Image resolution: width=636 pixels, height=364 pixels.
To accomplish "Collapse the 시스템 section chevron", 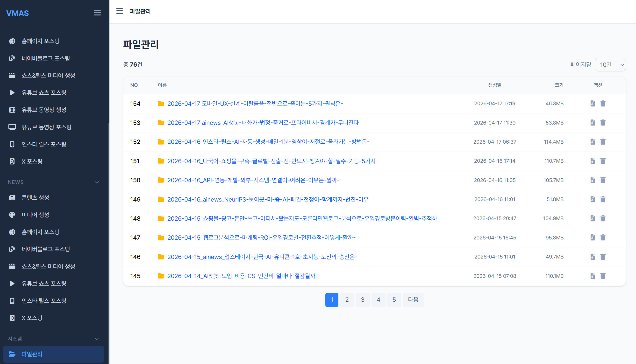I will [97, 339].
